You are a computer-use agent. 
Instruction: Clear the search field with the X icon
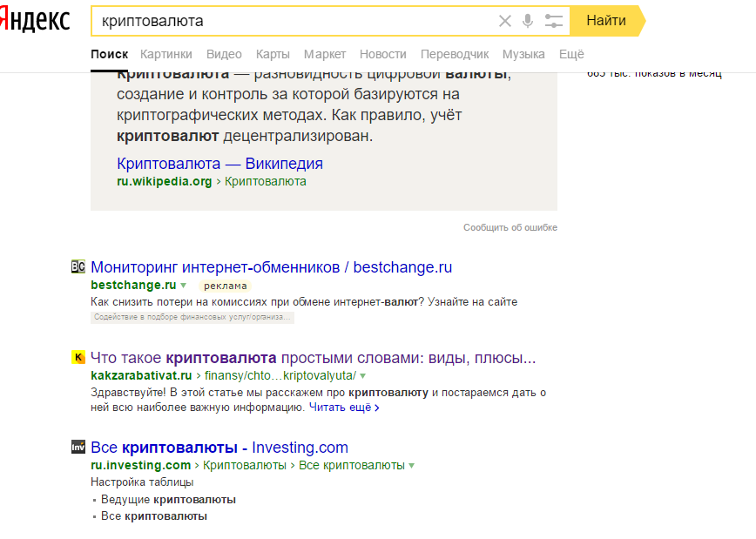pos(505,21)
